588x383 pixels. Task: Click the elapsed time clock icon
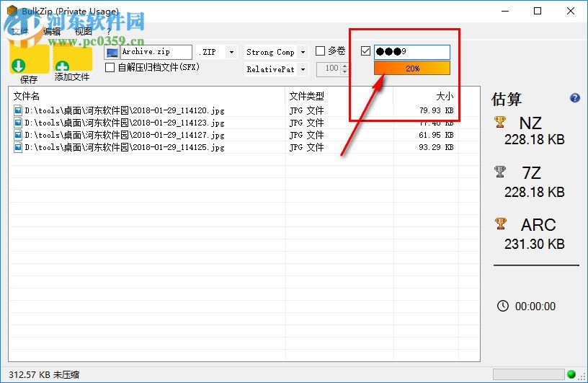click(503, 306)
